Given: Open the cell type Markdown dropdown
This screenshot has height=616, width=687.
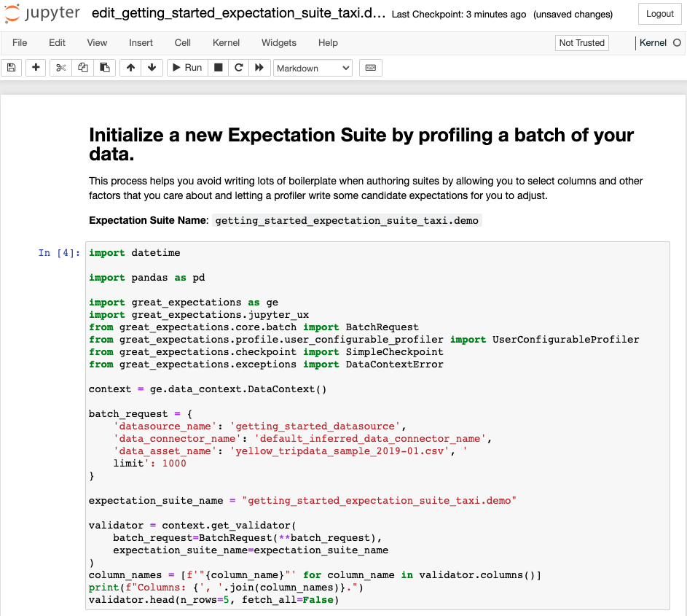Looking at the screenshot, I should click(x=313, y=68).
